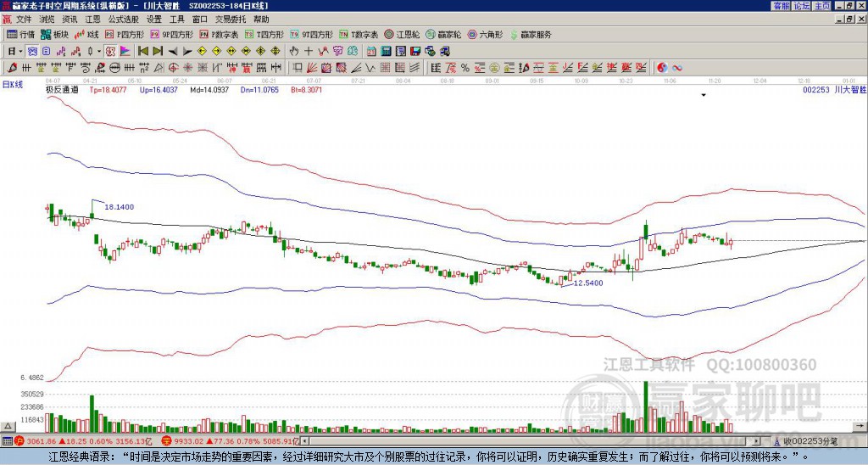Click the percent % tool icon
The width and height of the screenshot is (868, 465).
465,68
